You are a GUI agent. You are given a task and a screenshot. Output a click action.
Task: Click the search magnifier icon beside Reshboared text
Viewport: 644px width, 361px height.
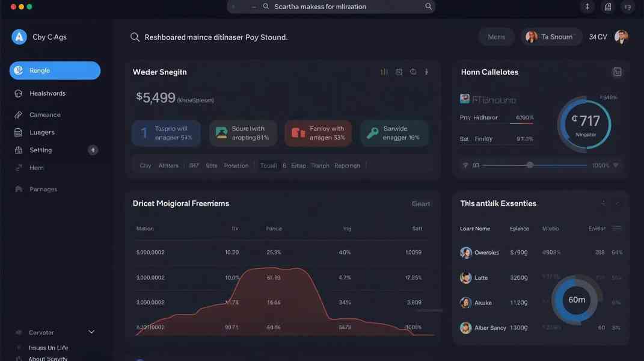pos(135,37)
